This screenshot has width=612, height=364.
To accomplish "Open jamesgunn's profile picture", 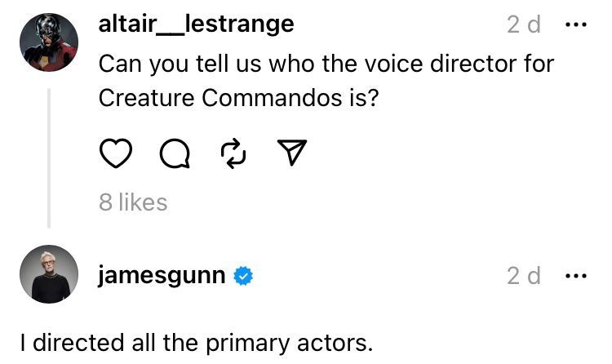I will pyautogui.click(x=49, y=274).
